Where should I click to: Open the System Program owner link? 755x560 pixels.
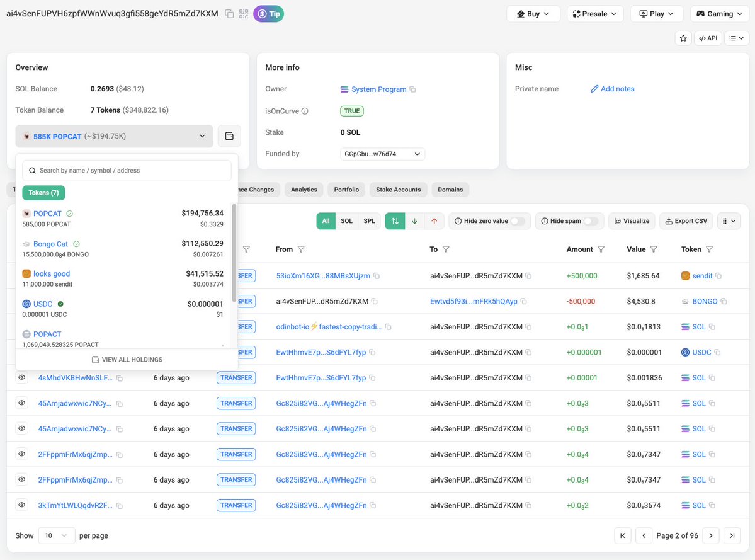click(378, 89)
